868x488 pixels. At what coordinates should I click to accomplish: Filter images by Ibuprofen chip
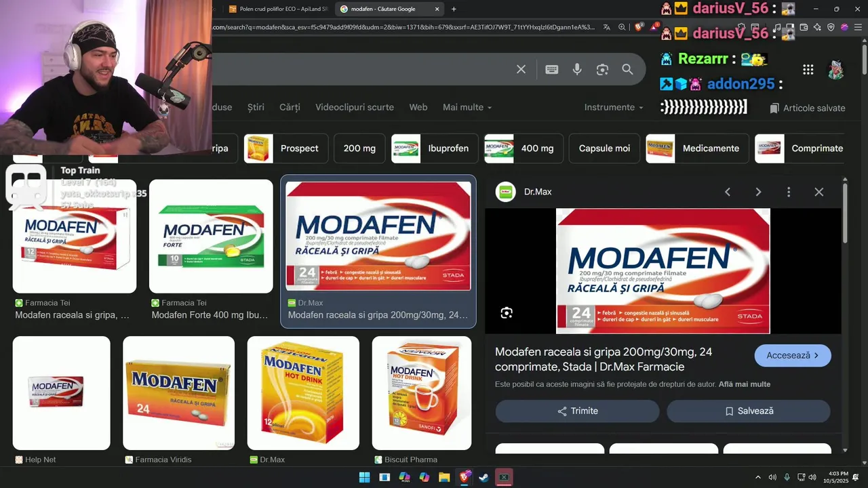(435, 148)
